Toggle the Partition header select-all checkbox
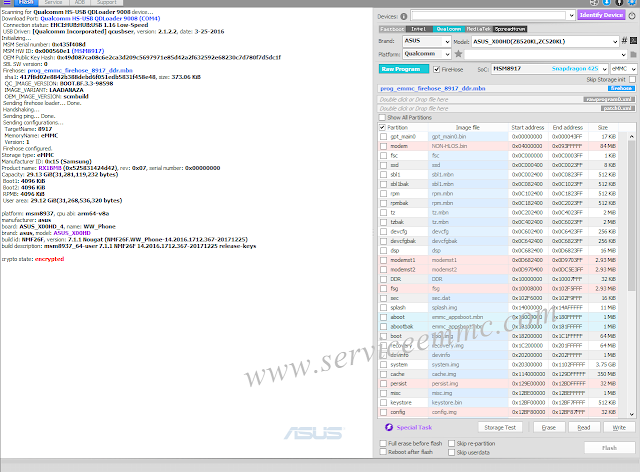Image resolution: width=640 pixels, height=472 pixels. [x=382, y=127]
